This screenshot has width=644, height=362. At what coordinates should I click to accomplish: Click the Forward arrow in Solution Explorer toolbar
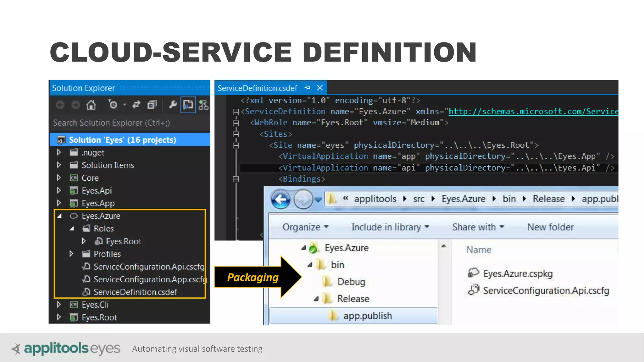point(75,105)
